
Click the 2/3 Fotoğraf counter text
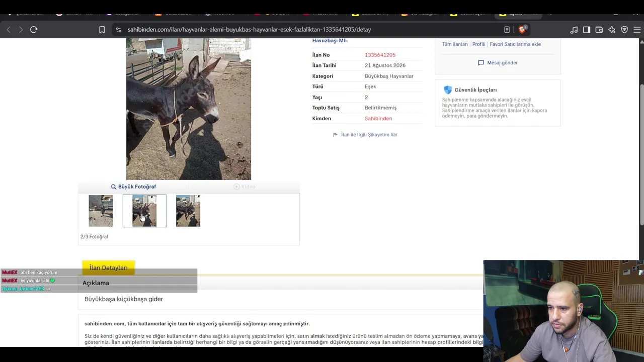[94, 237]
